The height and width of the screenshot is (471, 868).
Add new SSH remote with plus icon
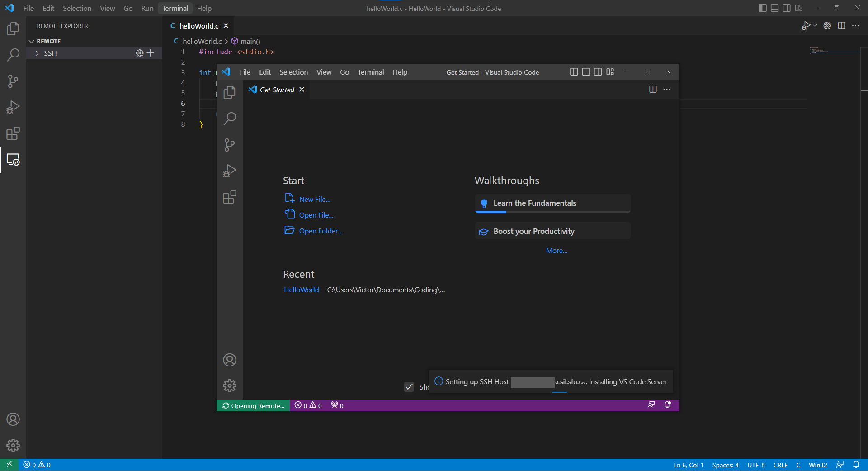151,53
